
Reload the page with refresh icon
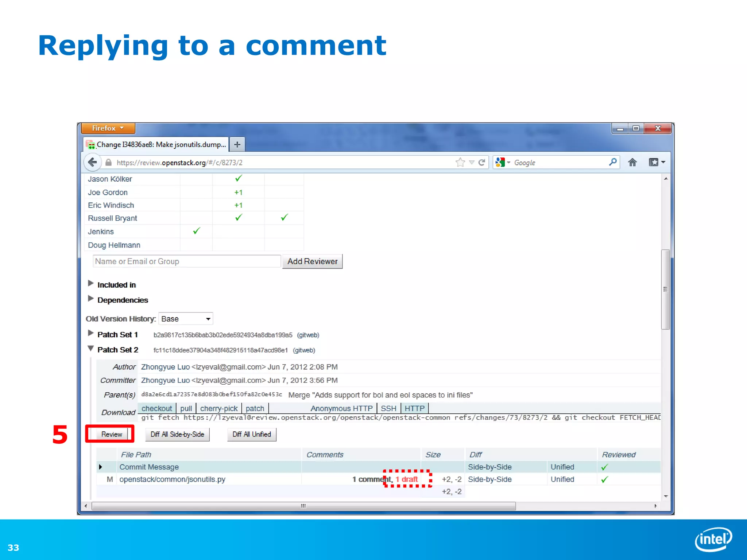pos(481,162)
